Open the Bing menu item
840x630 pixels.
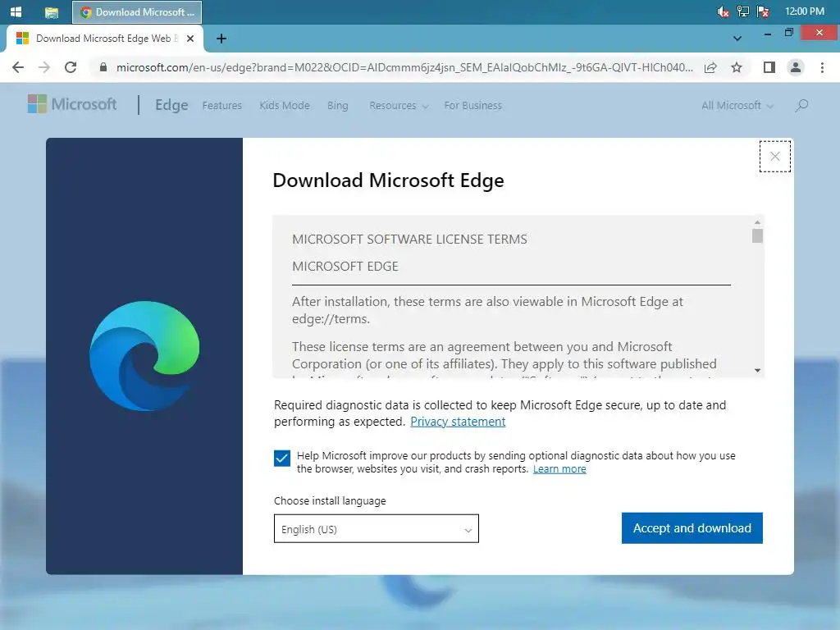point(337,106)
